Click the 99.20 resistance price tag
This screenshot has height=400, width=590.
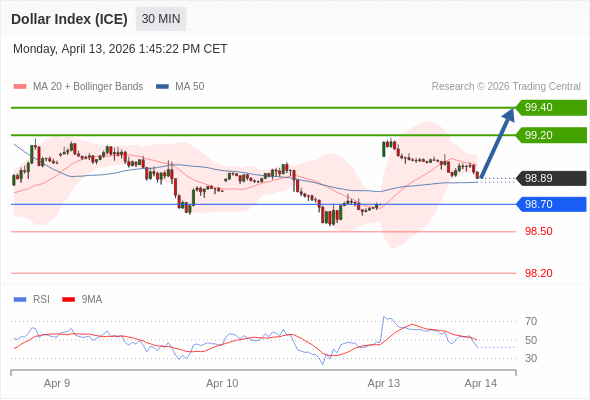click(x=551, y=135)
